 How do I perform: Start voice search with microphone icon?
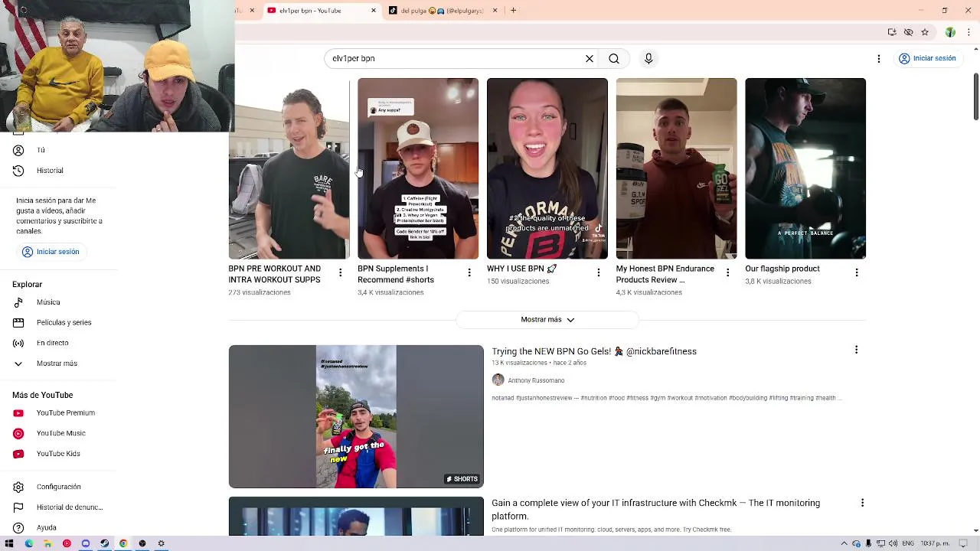(648, 58)
